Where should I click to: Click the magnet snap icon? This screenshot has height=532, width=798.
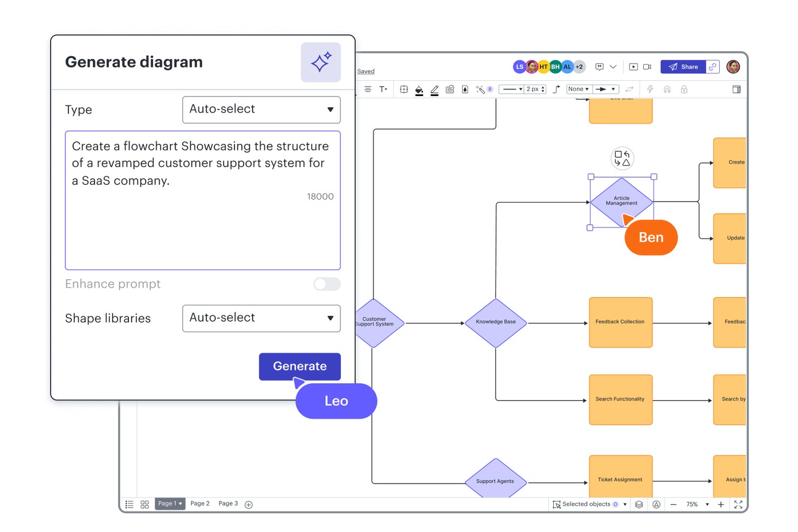coord(667,89)
